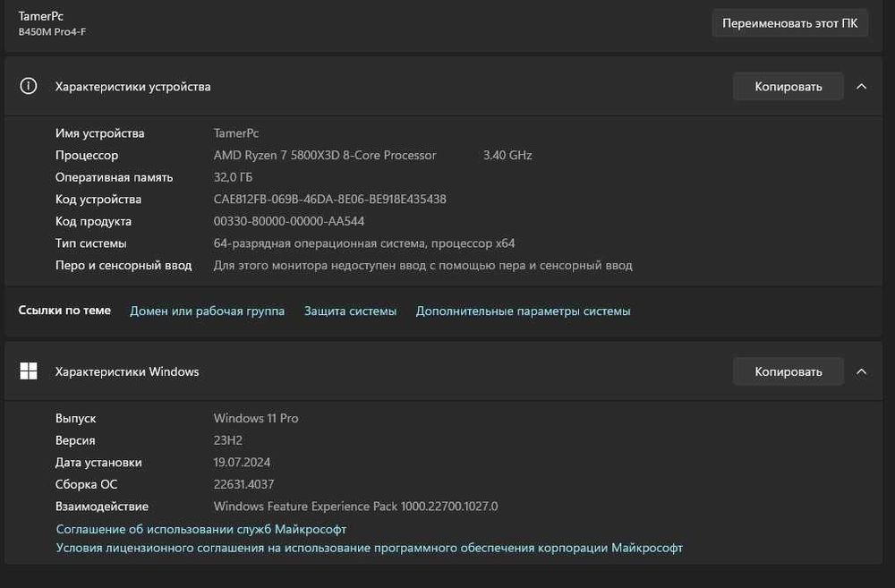Click the Сборка ОС label

coord(86,485)
